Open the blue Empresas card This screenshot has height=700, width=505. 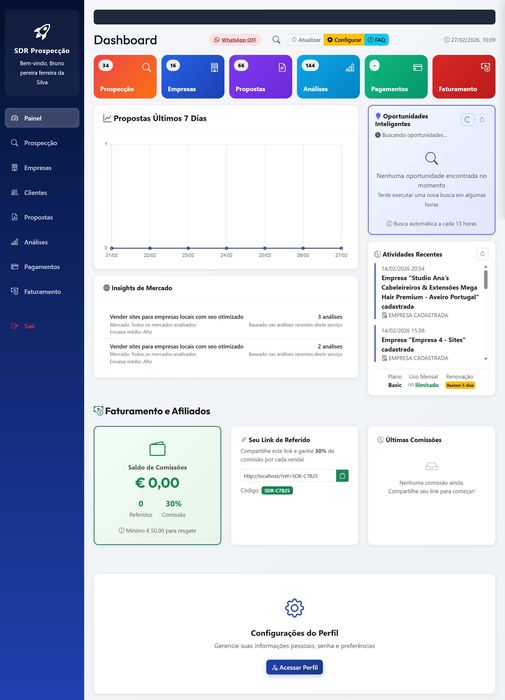coord(193,76)
